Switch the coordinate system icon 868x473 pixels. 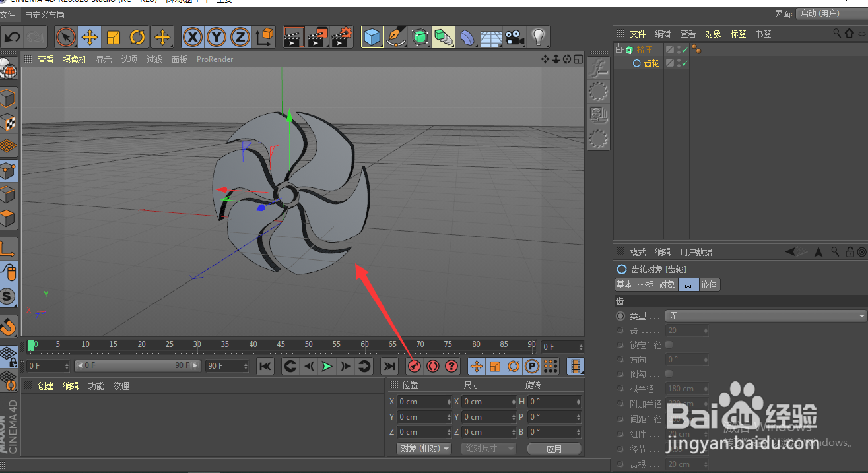pos(264,37)
